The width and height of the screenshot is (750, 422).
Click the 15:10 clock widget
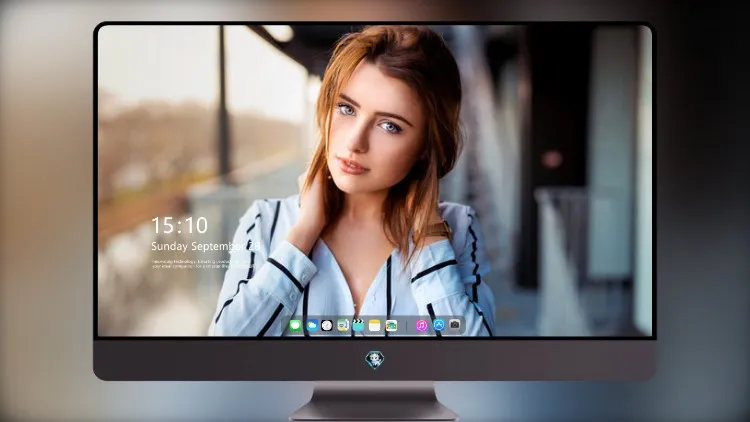click(x=179, y=225)
